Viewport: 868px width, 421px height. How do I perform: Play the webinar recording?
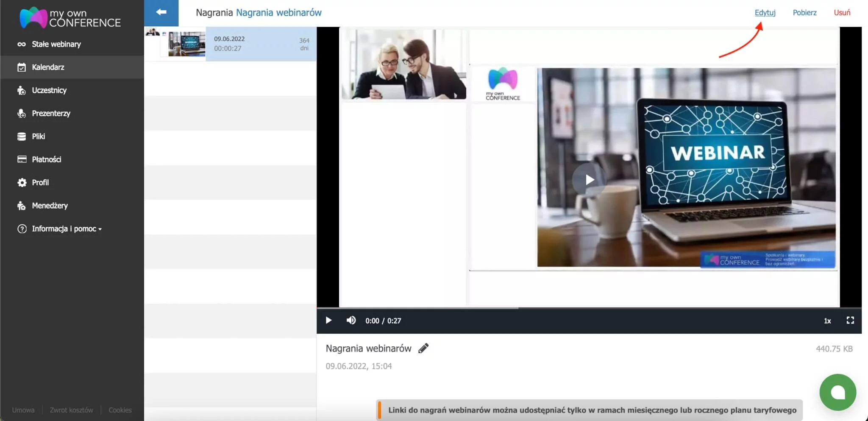[x=328, y=321]
